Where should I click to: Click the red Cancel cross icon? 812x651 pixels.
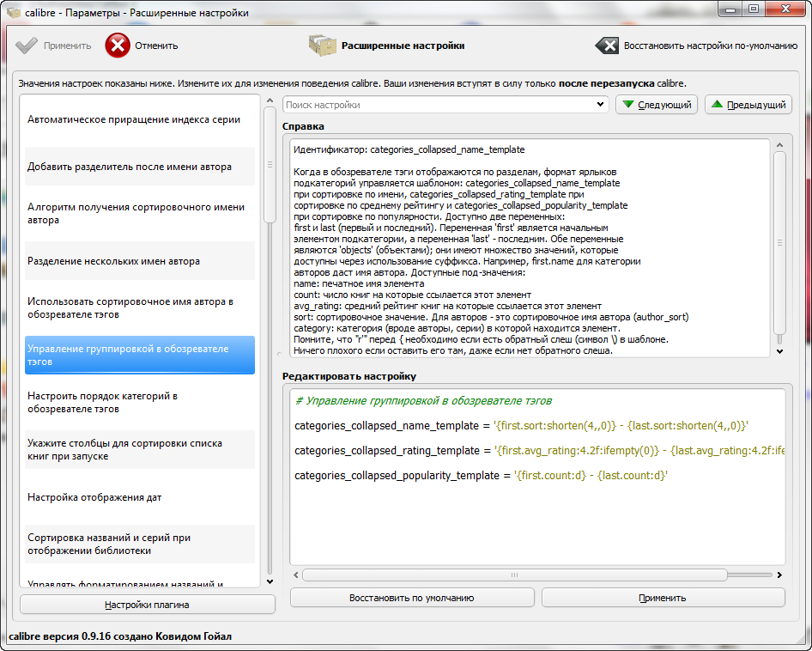pos(118,46)
